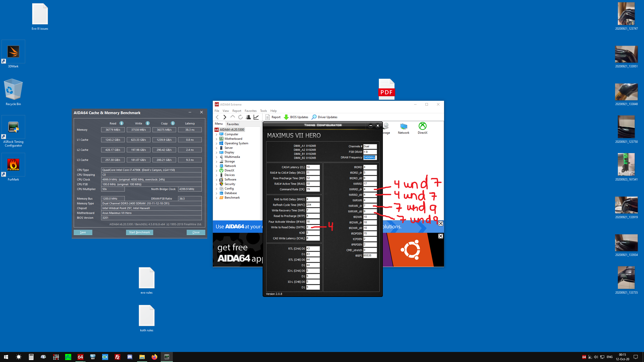644x362 pixels.
Task: Click the AIDA64 back navigation arrow
Action: point(217,117)
